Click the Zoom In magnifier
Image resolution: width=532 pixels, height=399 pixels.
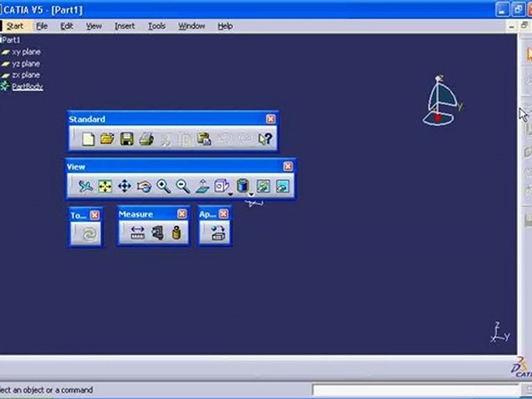click(163, 187)
